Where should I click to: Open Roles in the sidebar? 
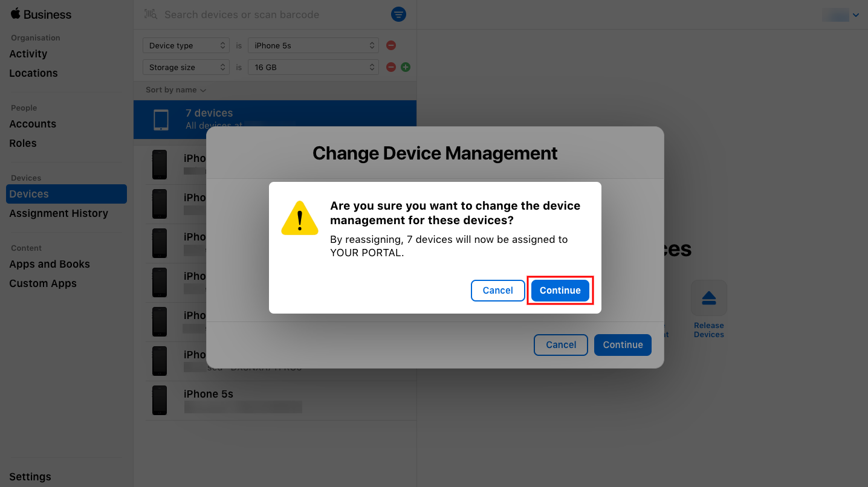pos(23,143)
